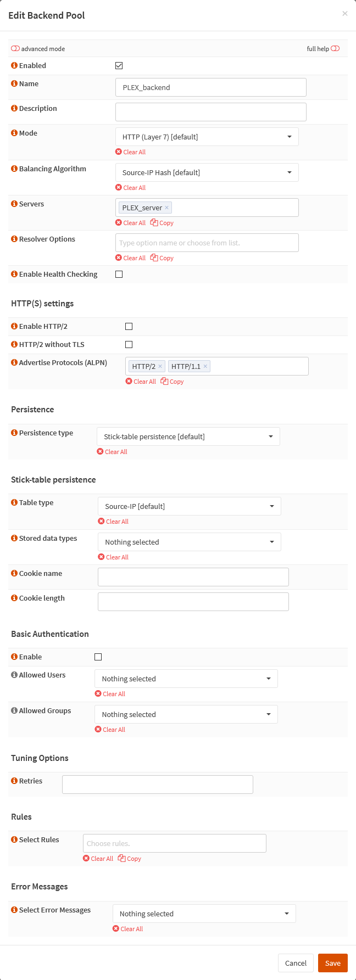Click the info icon beside Servers label
Image resolution: width=356 pixels, height=980 pixels.
tap(14, 204)
